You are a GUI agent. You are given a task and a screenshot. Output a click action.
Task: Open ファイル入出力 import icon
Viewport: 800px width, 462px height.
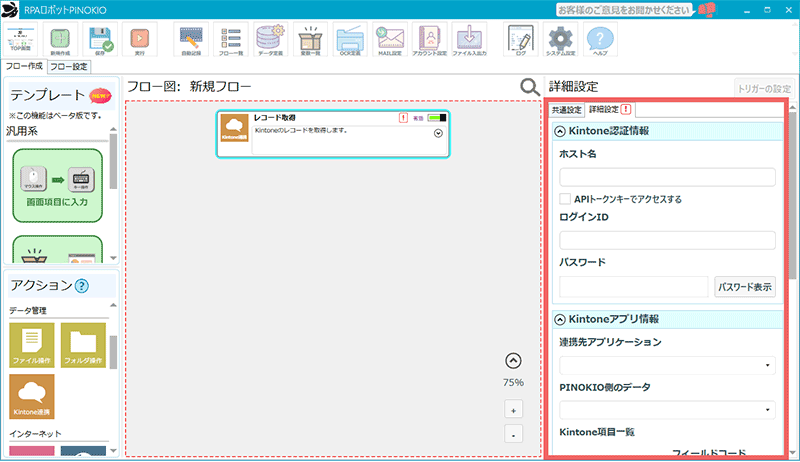(469, 39)
